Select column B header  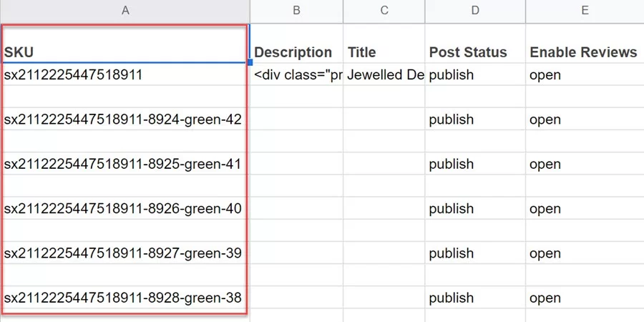pyautogui.click(x=296, y=10)
